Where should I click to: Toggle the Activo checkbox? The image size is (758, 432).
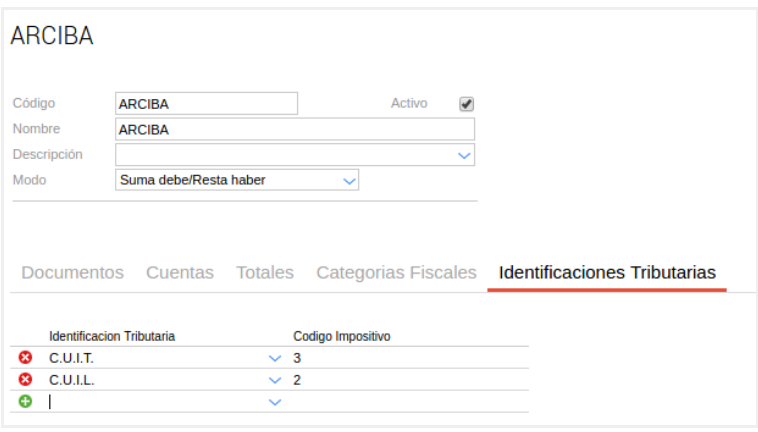(466, 104)
